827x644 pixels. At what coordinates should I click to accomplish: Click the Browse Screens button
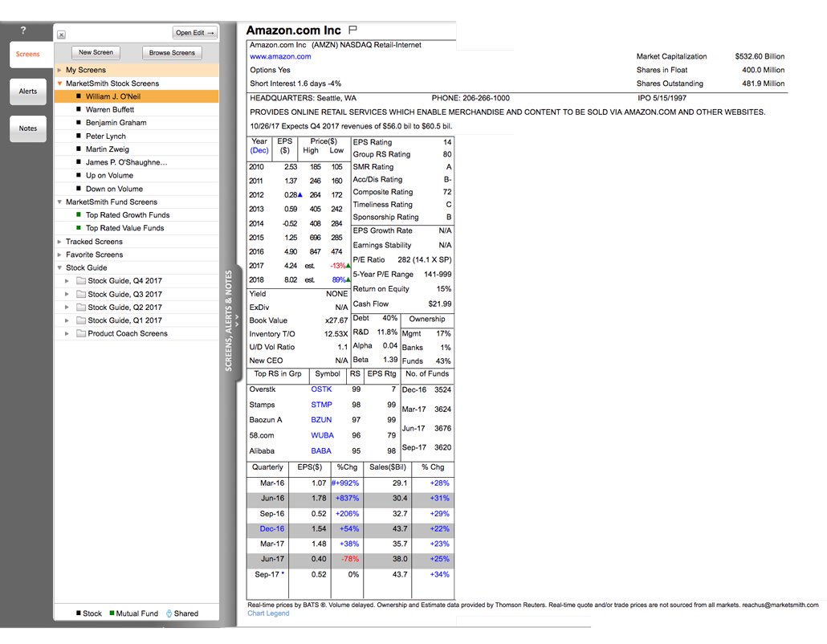pos(172,53)
